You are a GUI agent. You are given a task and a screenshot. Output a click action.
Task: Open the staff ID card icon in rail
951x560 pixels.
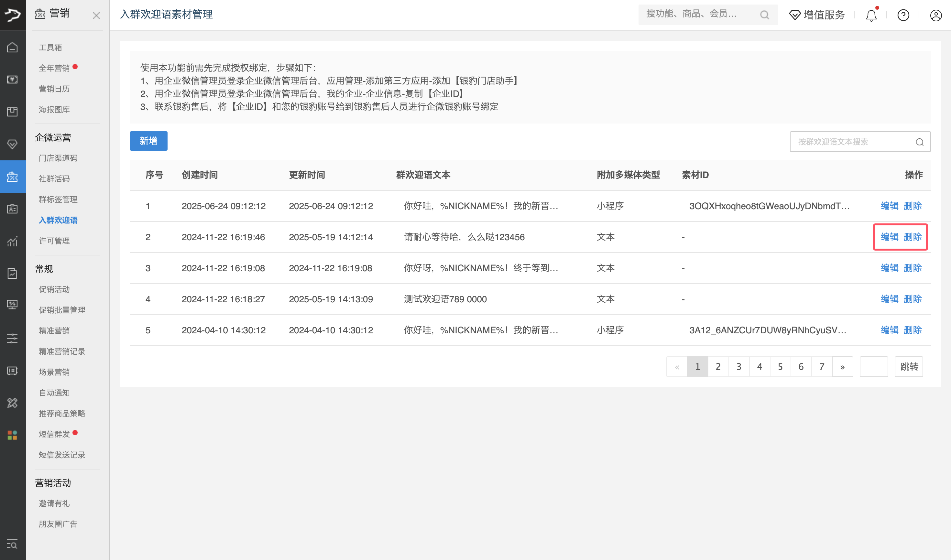[13, 209]
